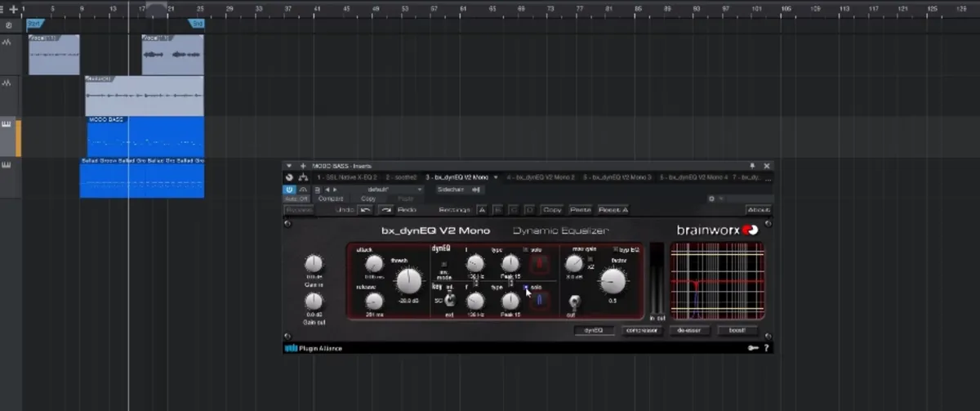Click the sidechain routing icon
Viewport: 980px width, 411px height.
pyautogui.click(x=477, y=190)
